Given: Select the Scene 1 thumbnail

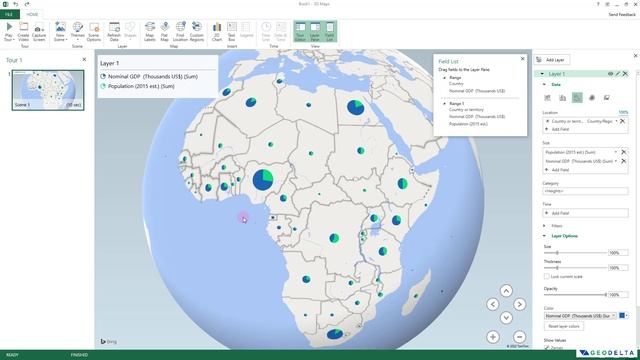Looking at the screenshot, I should 48,90.
